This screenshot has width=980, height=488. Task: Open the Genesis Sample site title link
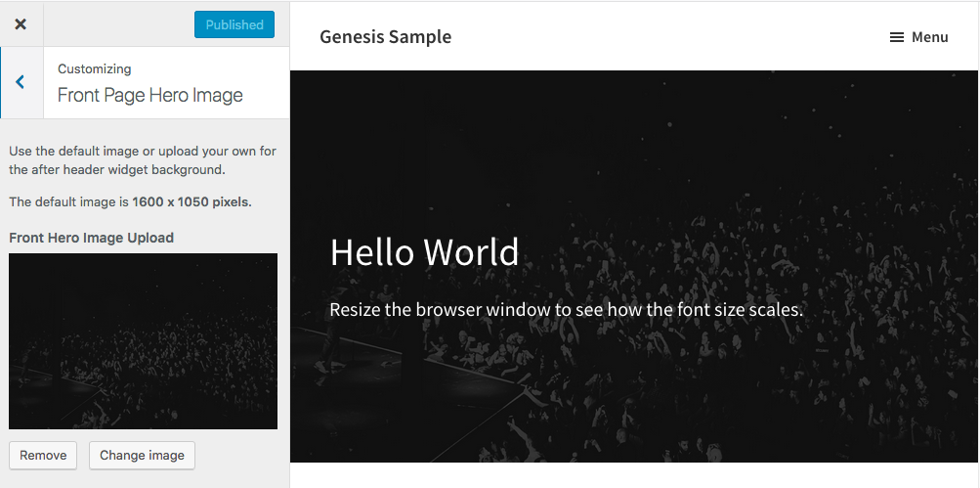pyautogui.click(x=385, y=37)
